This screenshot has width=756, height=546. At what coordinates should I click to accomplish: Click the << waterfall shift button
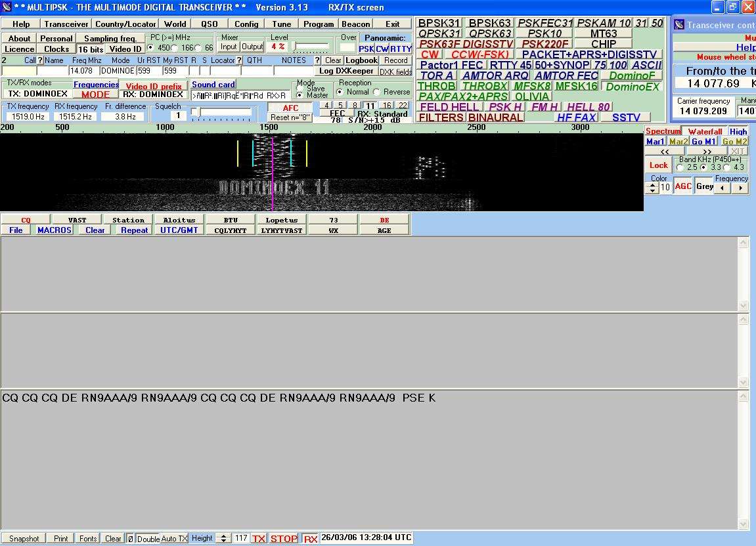click(x=665, y=151)
